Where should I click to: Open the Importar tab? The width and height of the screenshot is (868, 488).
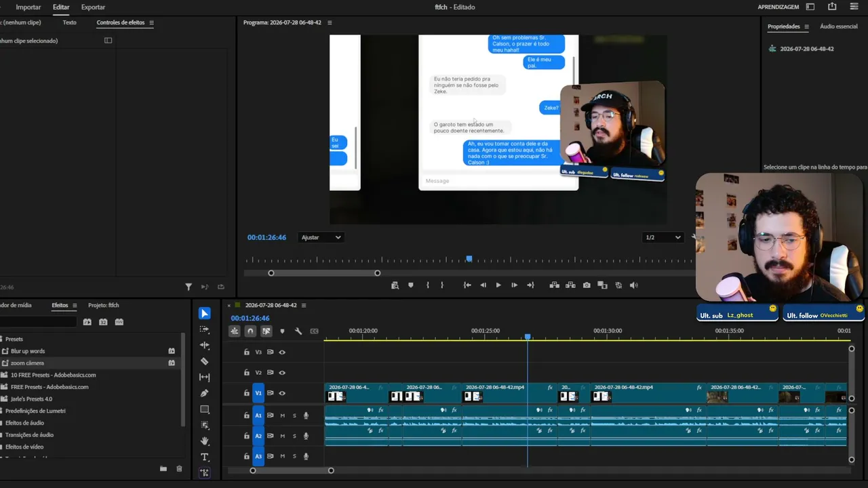[28, 7]
